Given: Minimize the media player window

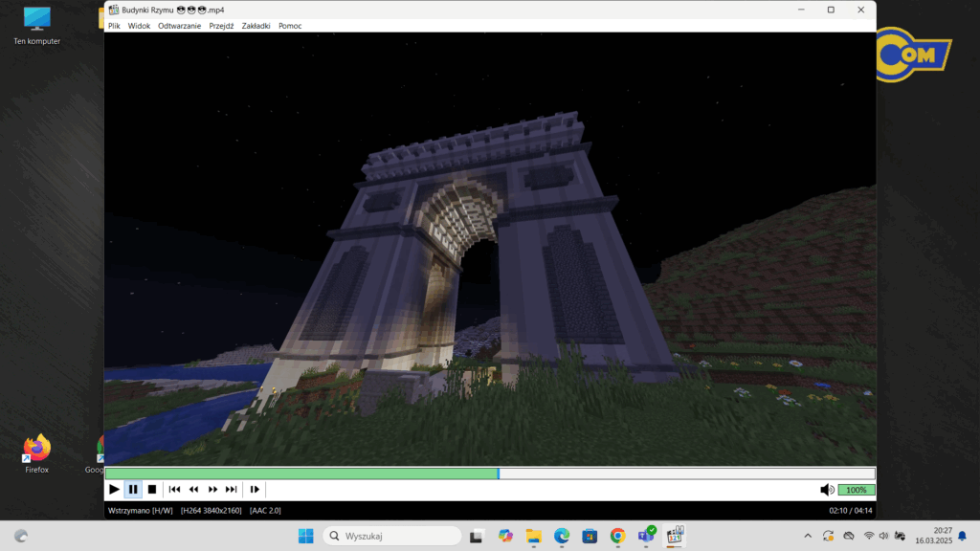Looking at the screenshot, I should pos(801,10).
